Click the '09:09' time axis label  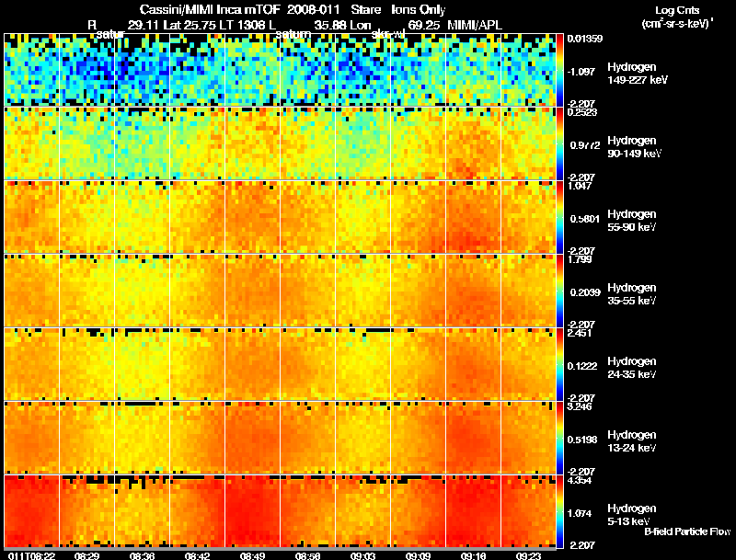[x=418, y=555]
